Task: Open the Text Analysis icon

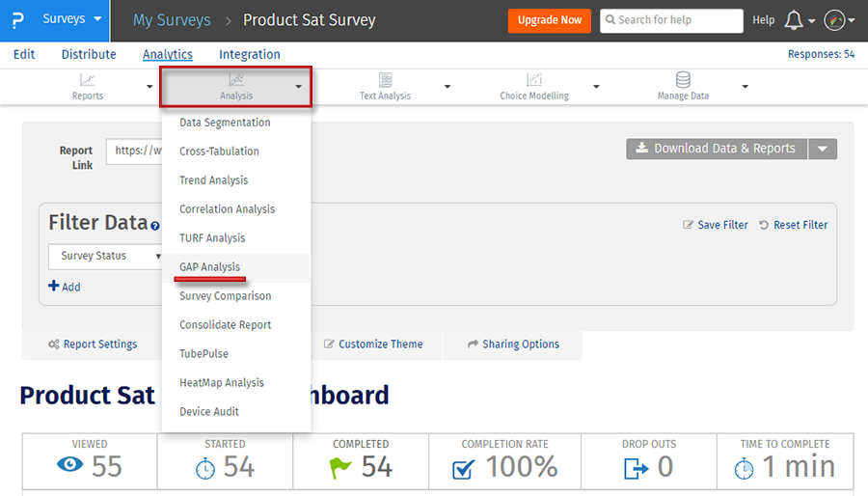Action: (x=385, y=81)
